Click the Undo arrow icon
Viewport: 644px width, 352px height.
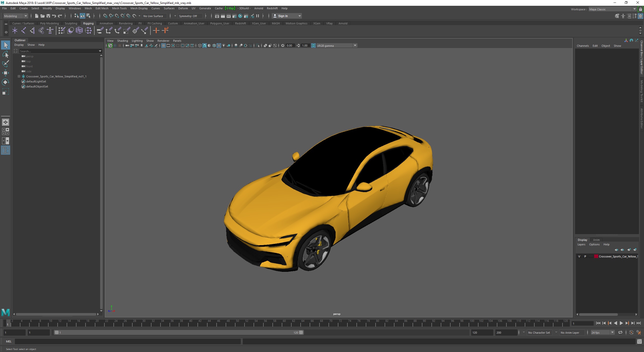click(54, 16)
